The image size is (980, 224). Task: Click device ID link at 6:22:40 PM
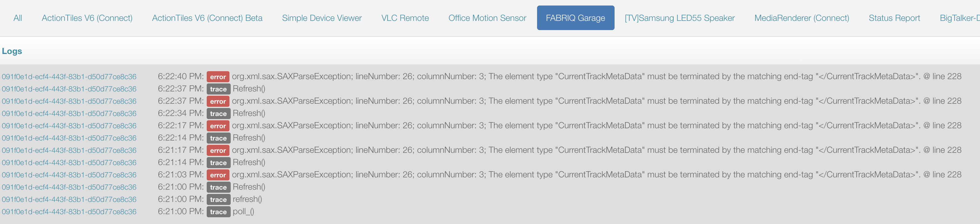tap(69, 77)
